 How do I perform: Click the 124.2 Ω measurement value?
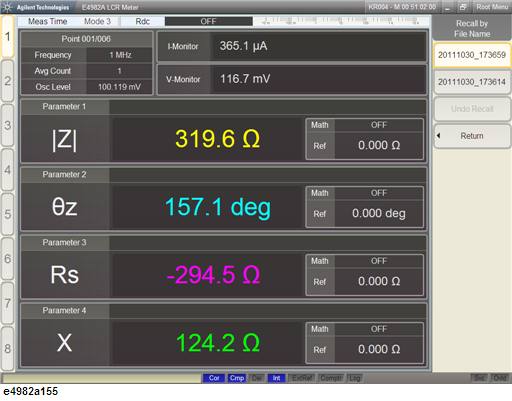218,343
